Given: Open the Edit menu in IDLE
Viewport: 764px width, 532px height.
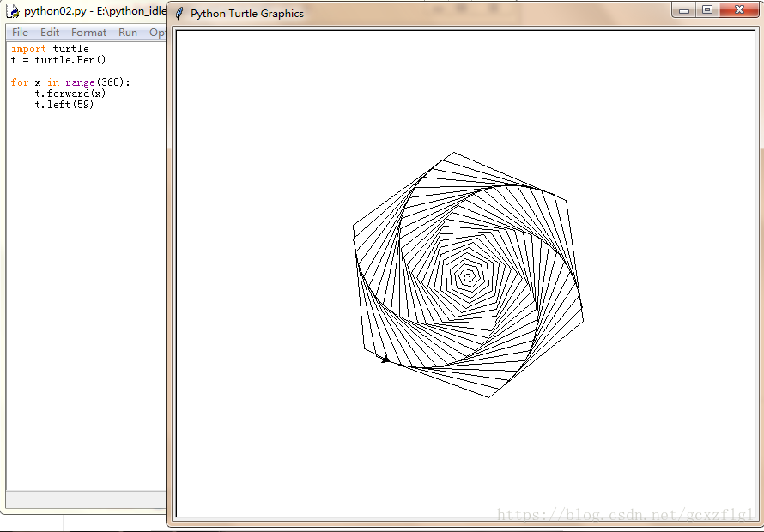Looking at the screenshot, I should coord(50,33).
